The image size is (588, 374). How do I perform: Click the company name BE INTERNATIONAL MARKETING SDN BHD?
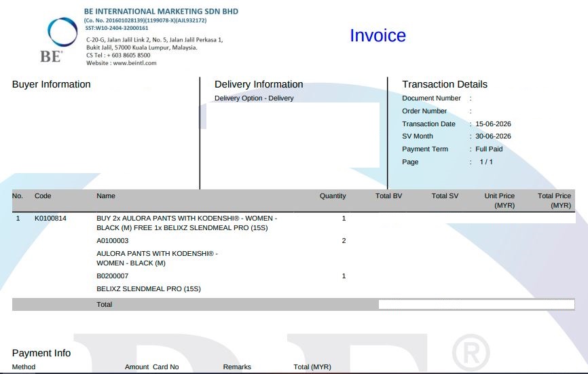point(161,12)
